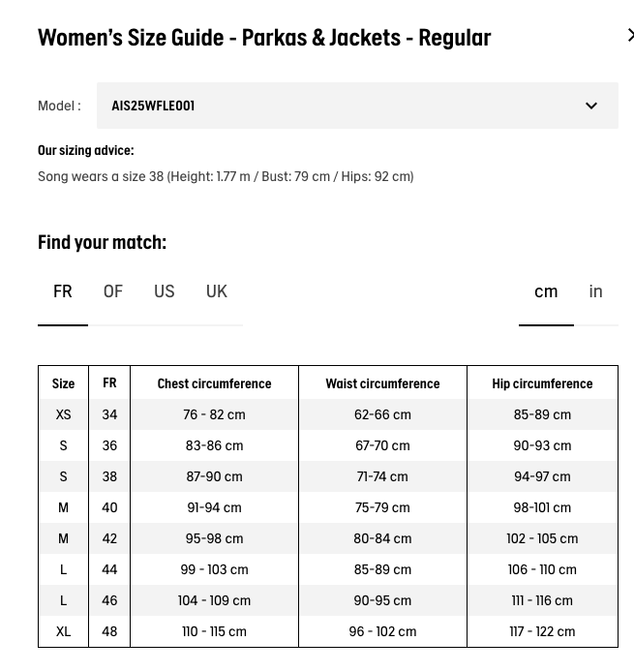Click the Size column header
The image size is (634, 672).
coord(64,383)
